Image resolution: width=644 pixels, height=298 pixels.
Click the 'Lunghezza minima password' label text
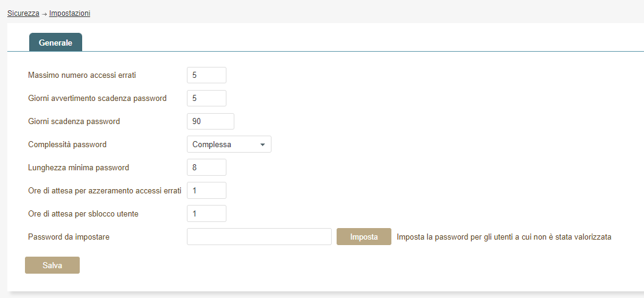pyautogui.click(x=79, y=167)
